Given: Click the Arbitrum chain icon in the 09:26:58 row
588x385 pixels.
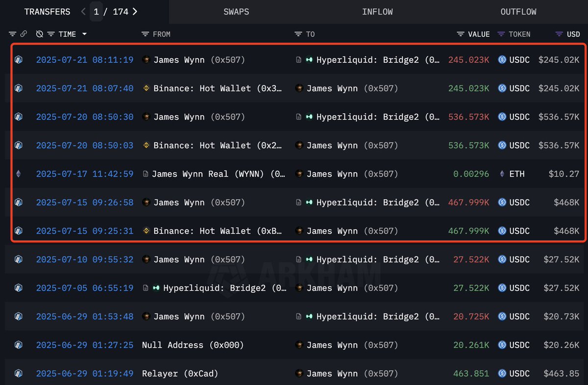Looking at the screenshot, I should point(18,202).
